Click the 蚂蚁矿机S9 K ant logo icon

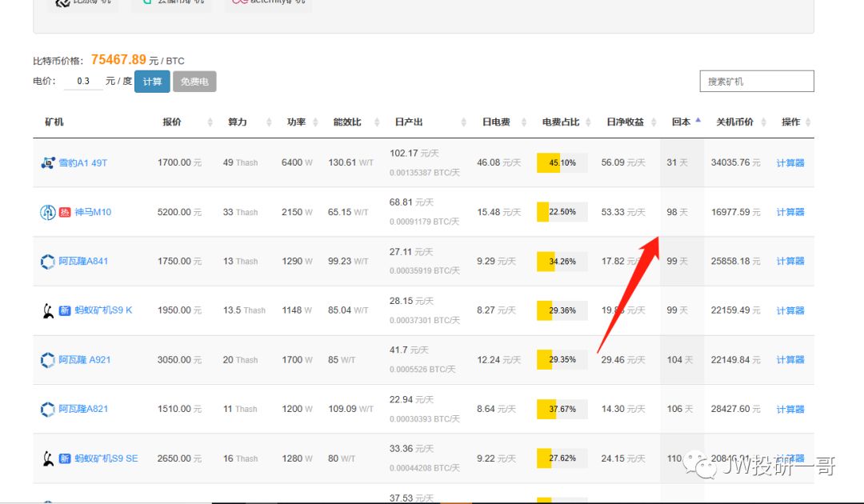tap(48, 310)
